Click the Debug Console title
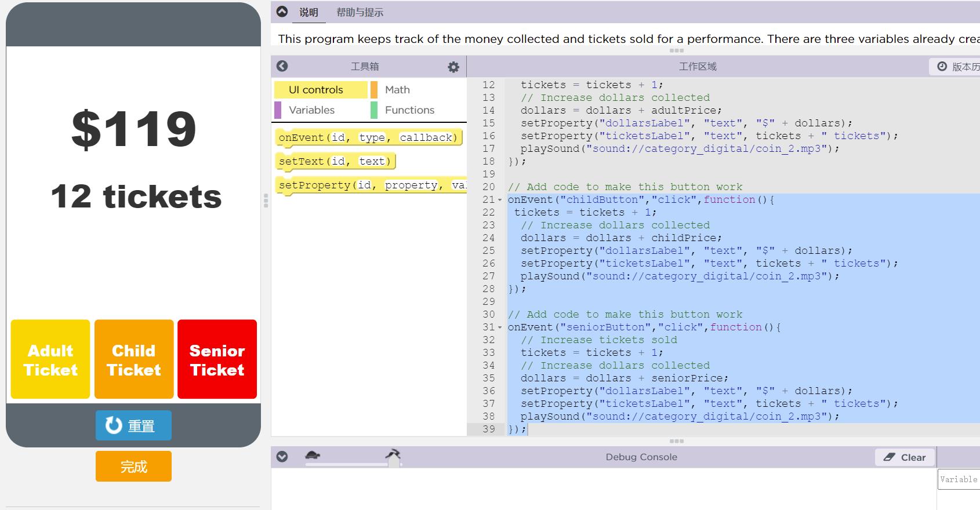 pyautogui.click(x=641, y=457)
